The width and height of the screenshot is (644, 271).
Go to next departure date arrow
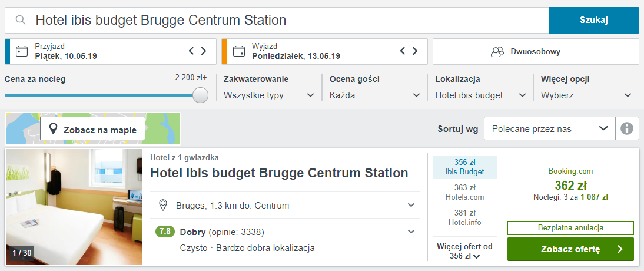point(415,51)
